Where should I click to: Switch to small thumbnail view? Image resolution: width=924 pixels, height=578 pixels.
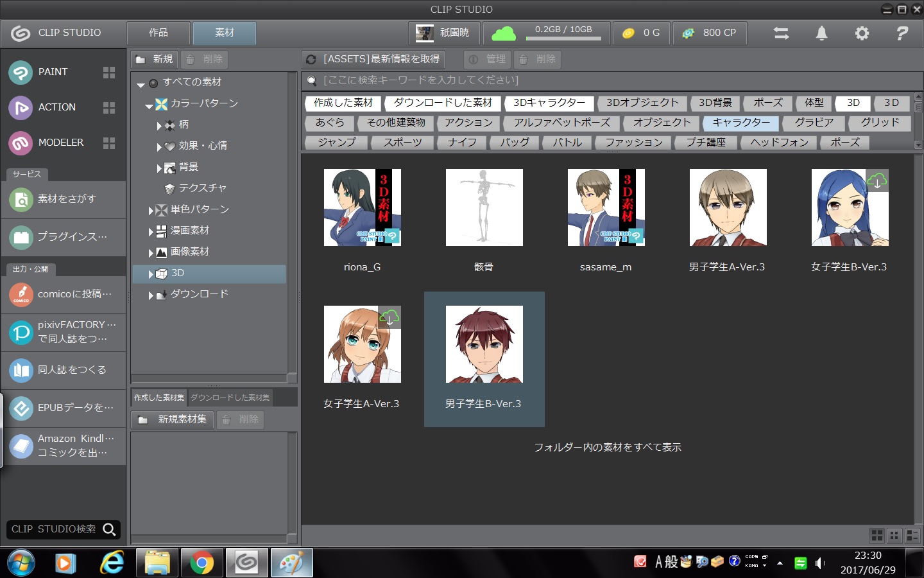pos(894,535)
